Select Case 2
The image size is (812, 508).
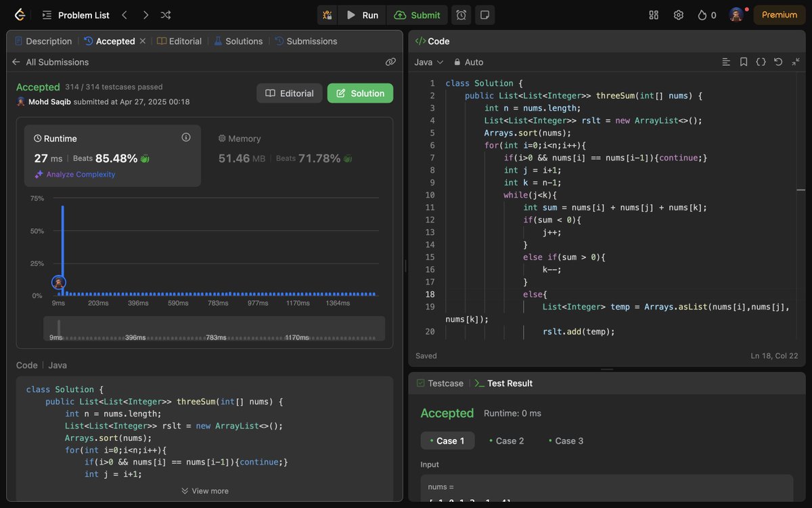click(x=507, y=441)
